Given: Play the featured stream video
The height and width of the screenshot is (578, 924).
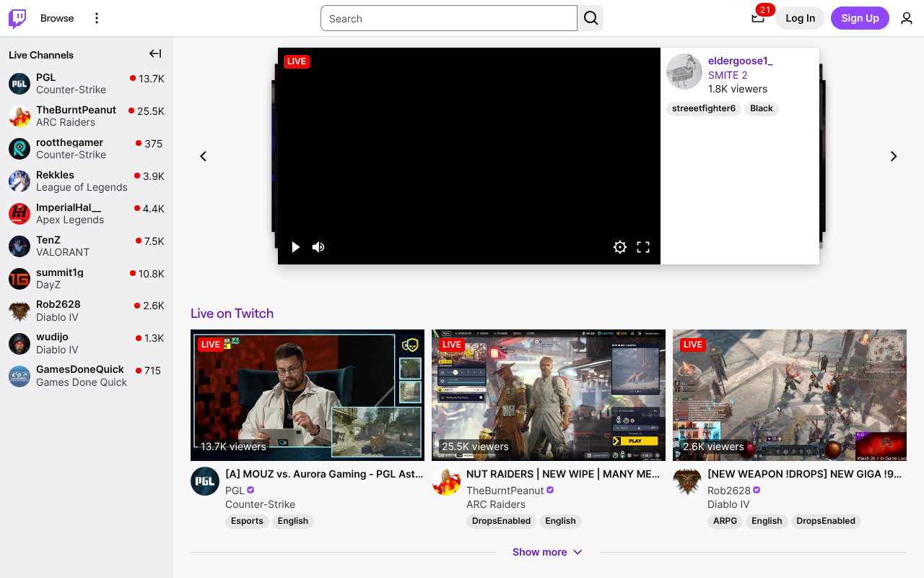Looking at the screenshot, I should click(x=295, y=247).
